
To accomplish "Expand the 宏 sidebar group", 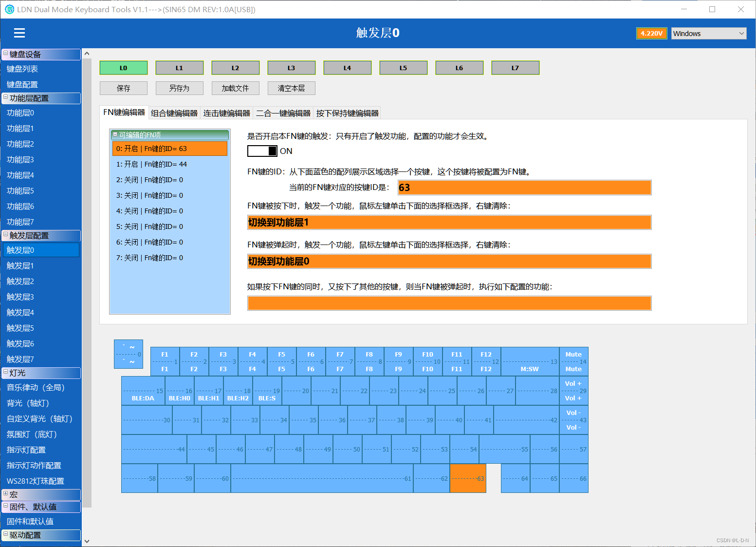I will click(x=6, y=494).
